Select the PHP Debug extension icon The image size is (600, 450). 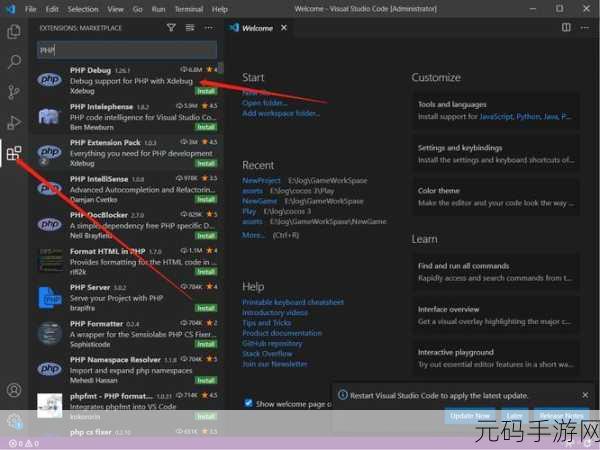50,80
